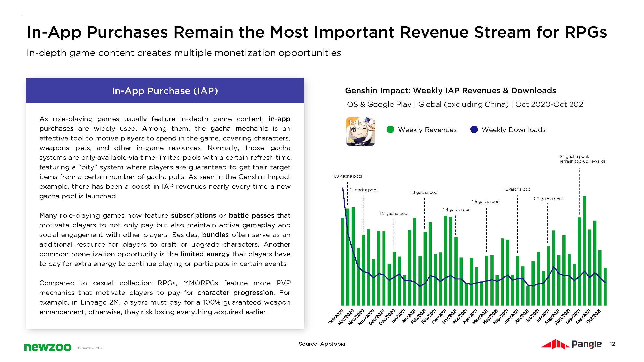Click the 1.4 gacha pool label
Screen dimensions: 644x362
pyautogui.click(x=457, y=210)
